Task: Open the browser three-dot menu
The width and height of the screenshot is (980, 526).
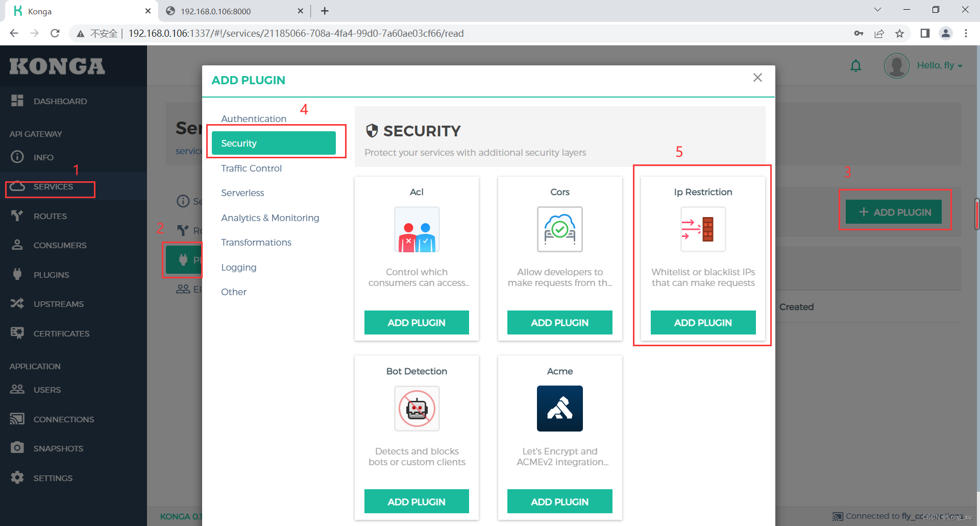Action: pyautogui.click(x=966, y=33)
